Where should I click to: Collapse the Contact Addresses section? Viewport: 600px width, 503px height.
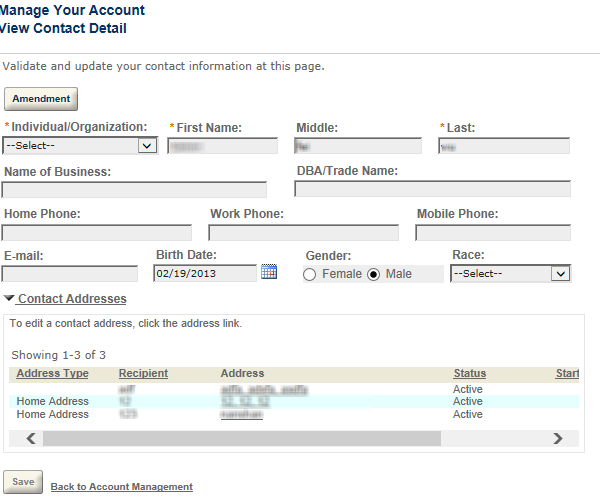66,299
